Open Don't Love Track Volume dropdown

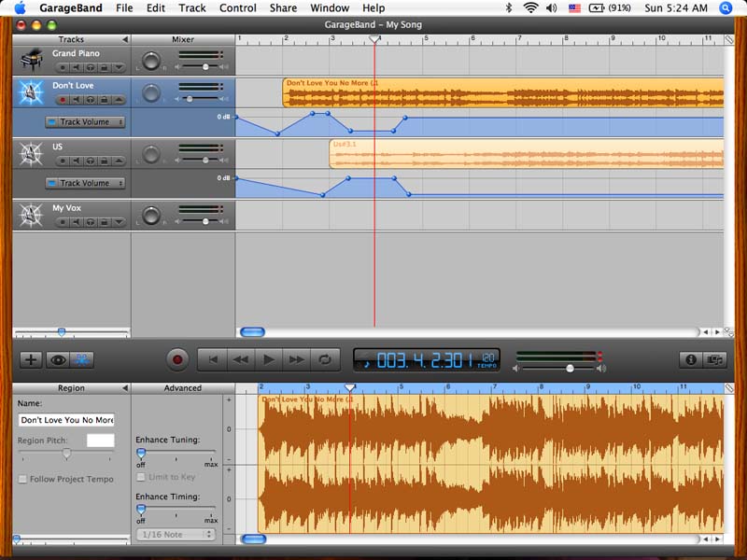(x=85, y=122)
